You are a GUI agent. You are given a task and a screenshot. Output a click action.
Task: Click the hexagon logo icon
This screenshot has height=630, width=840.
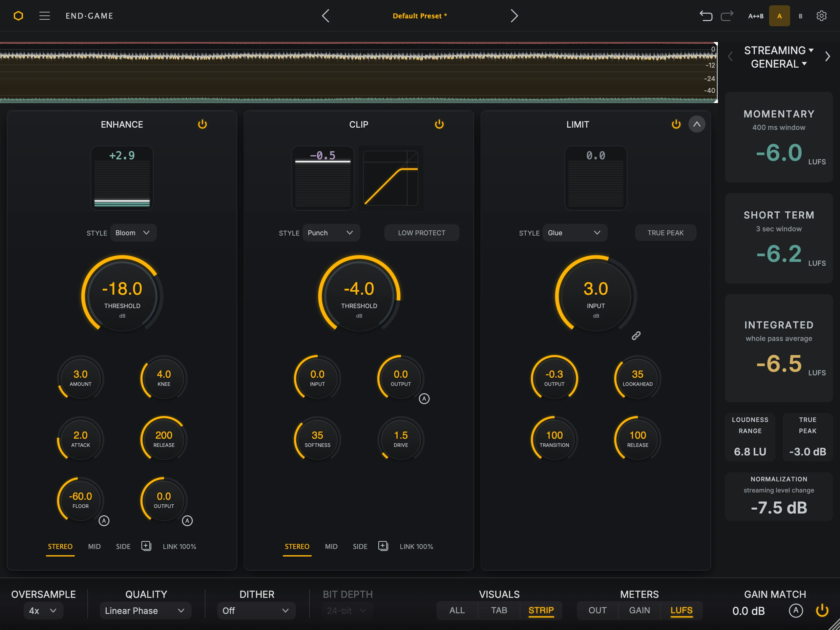click(18, 16)
